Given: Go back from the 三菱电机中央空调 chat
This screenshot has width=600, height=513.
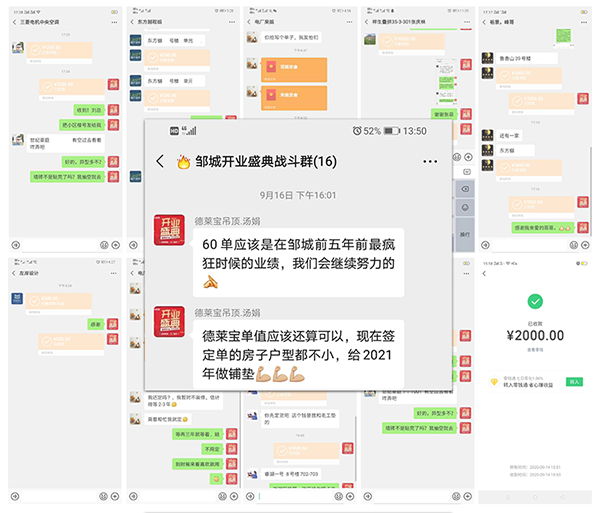Looking at the screenshot, I should (x=14, y=22).
